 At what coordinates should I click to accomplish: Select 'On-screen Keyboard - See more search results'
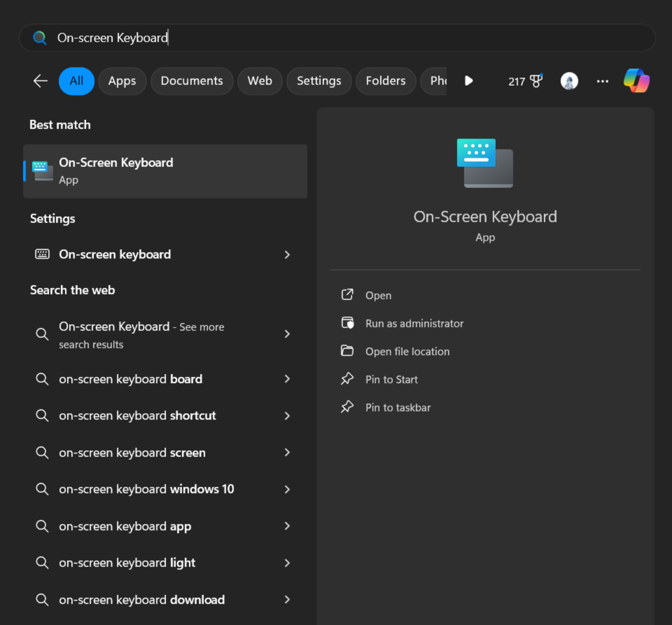click(165, 335)
